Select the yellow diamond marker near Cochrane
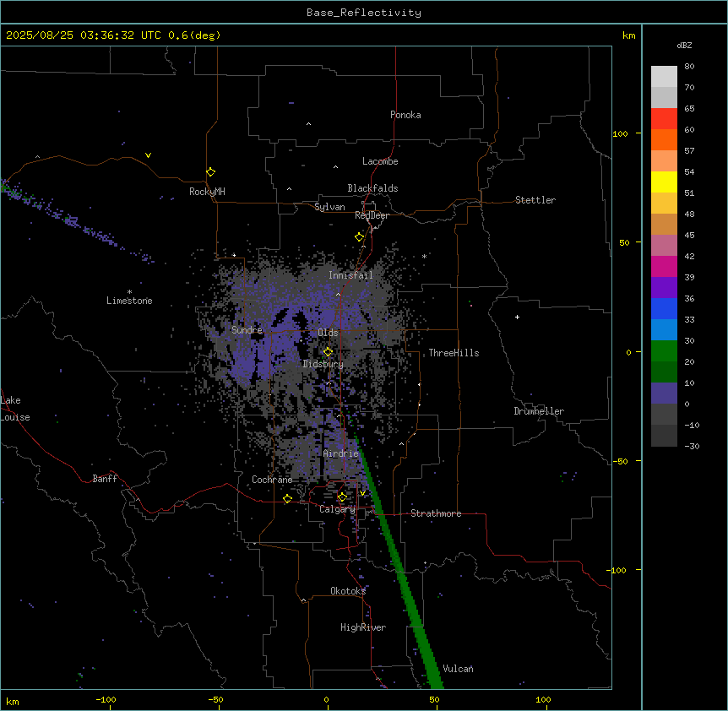This screenshot has width=728, height=711. (x=287, y=499)
